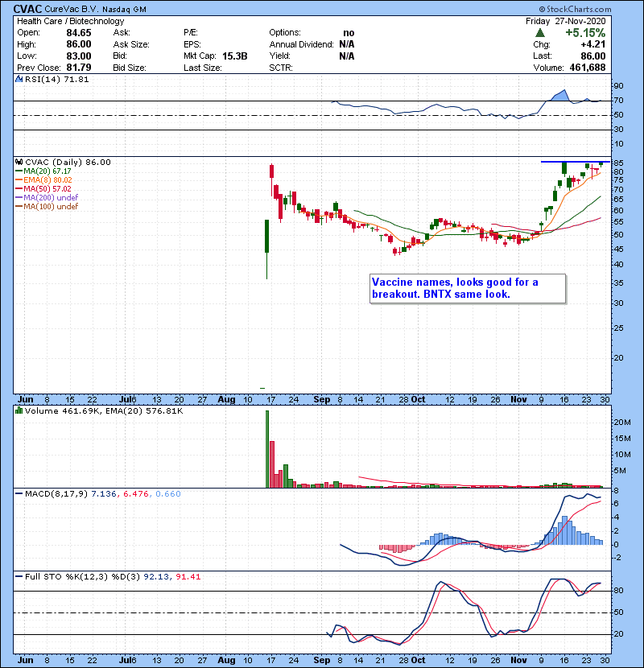The width and height of the screenshot is (644, 668).
Task: Click the tall green IPO-day candle in August
Action: [266, 237]
